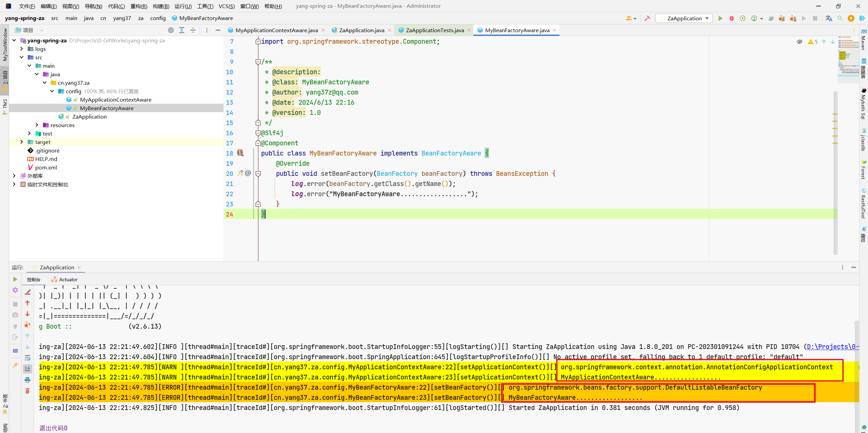Screen dimensions: 868x433
Task: Open the ZaApplication run configuration dropdown
Action: pos(684,18)
